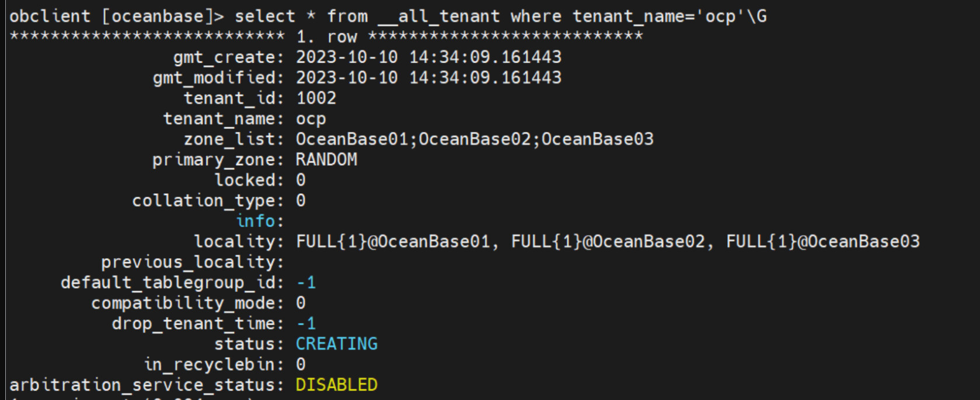Click the FULL{1}@OceanBase03 locality entry
This screenshot has height=400, width=980.
[x=823, y=241]
